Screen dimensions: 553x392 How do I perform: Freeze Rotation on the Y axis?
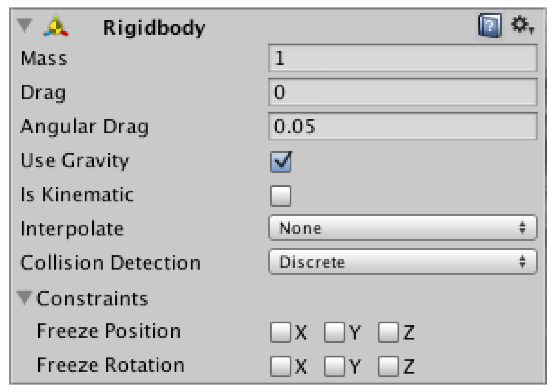334,366
